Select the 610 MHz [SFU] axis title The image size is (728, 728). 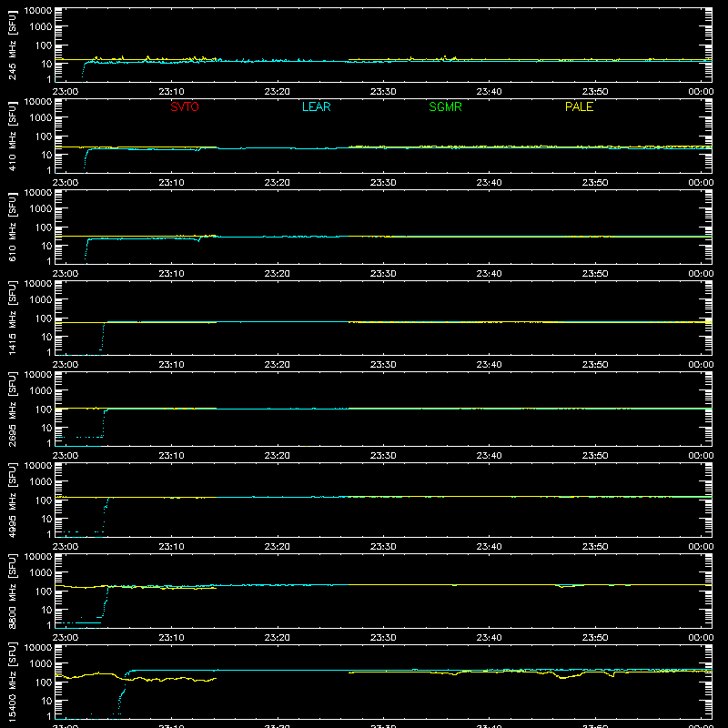tap(12, 227)
